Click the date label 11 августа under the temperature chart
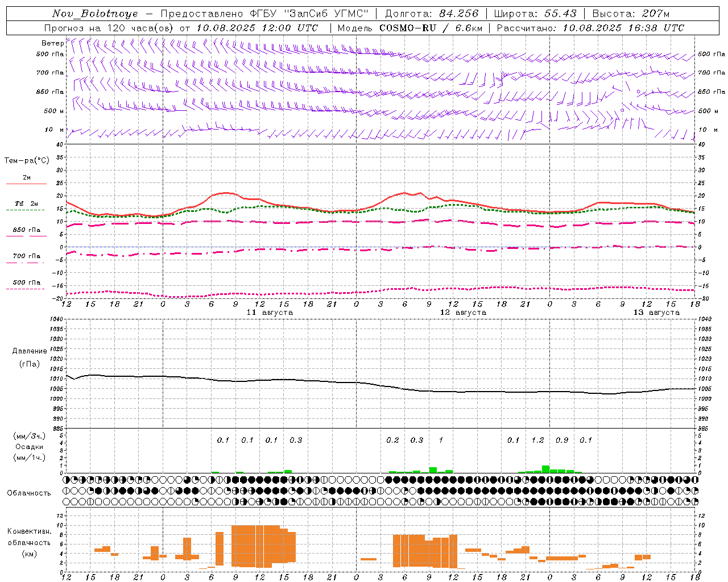This screenshot has height=582, width=728. point(270,313)
